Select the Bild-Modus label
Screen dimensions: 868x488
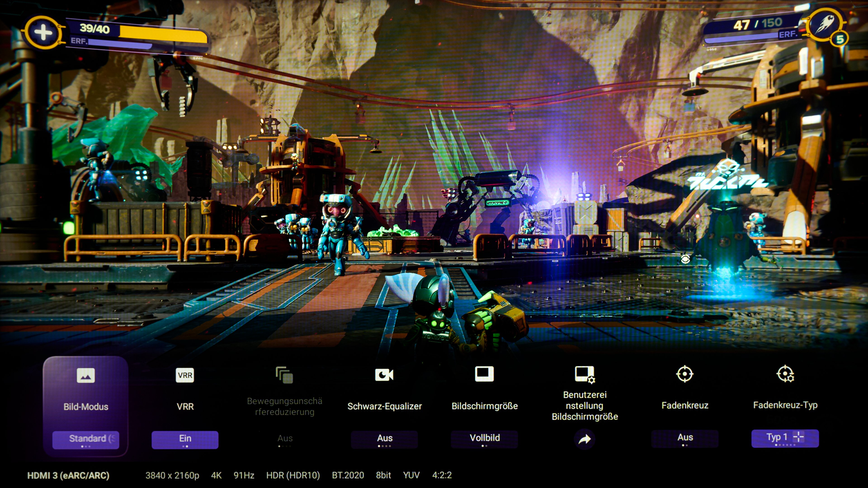click(x=86, y=406)
